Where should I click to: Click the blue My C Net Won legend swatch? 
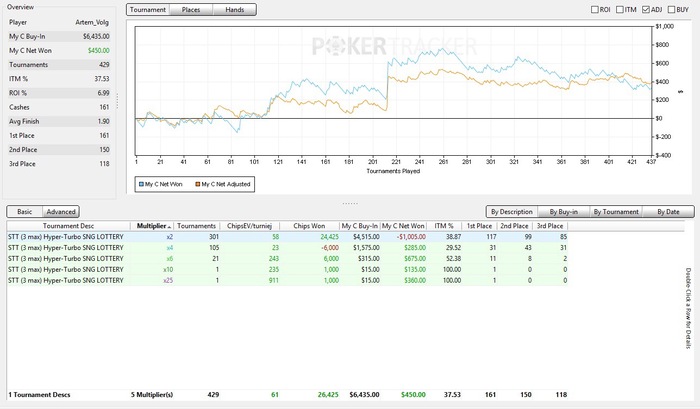(x=140, y=184)
